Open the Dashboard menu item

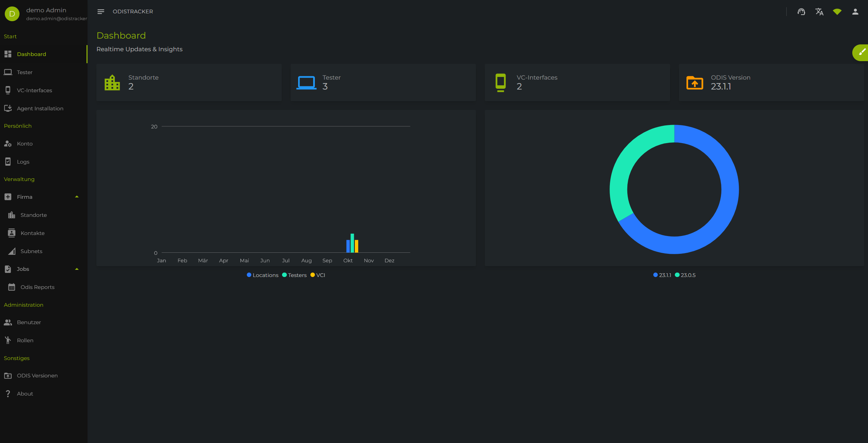pos(43,54)
